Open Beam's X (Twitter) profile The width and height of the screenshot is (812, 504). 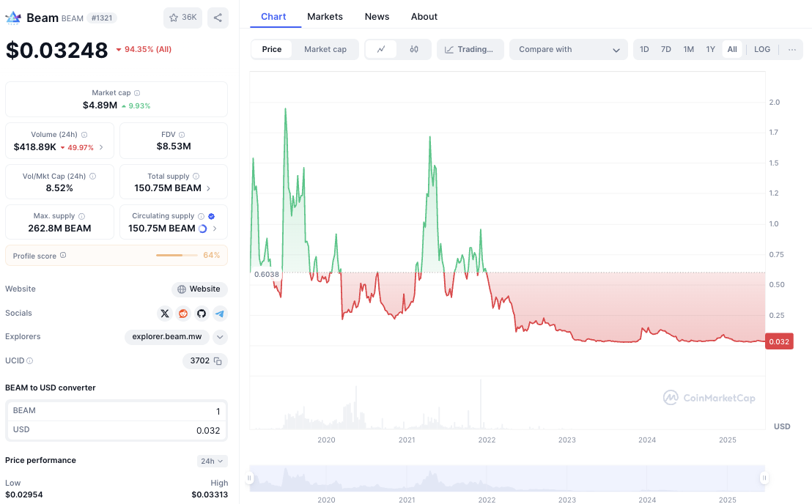[x=165, y=314]
